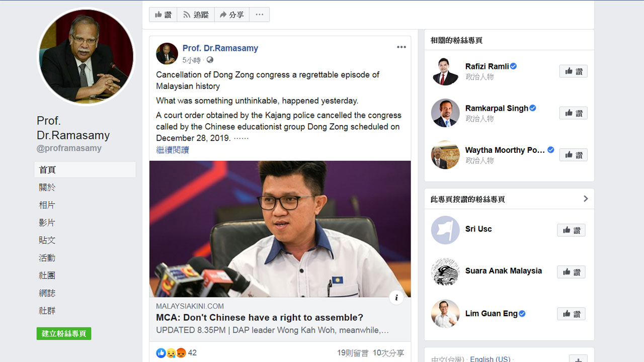The image size is (644, 362).
Task: Click the page Like (讚) thumbs-up button
Action: point(163,15)
